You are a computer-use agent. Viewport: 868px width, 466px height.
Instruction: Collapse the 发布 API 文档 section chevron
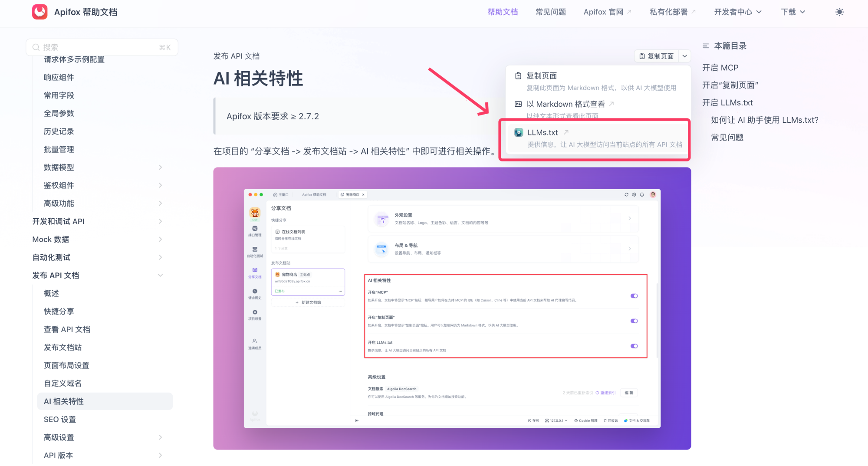pos(160,276)
